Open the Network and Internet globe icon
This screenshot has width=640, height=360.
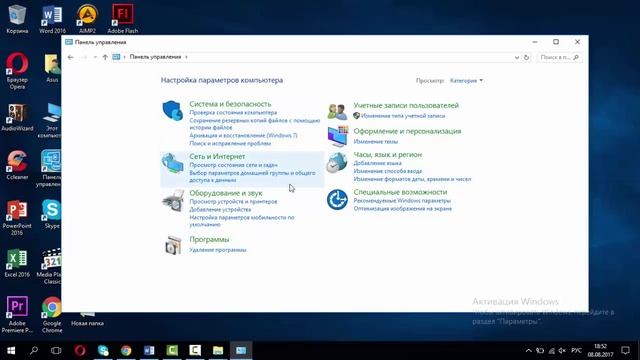point(173,163)
